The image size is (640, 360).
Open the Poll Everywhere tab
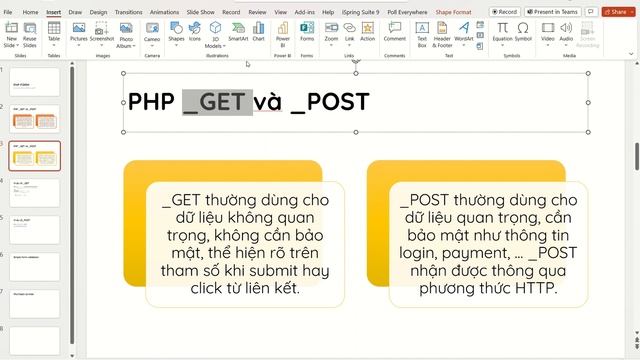click(x=407, y=12)
